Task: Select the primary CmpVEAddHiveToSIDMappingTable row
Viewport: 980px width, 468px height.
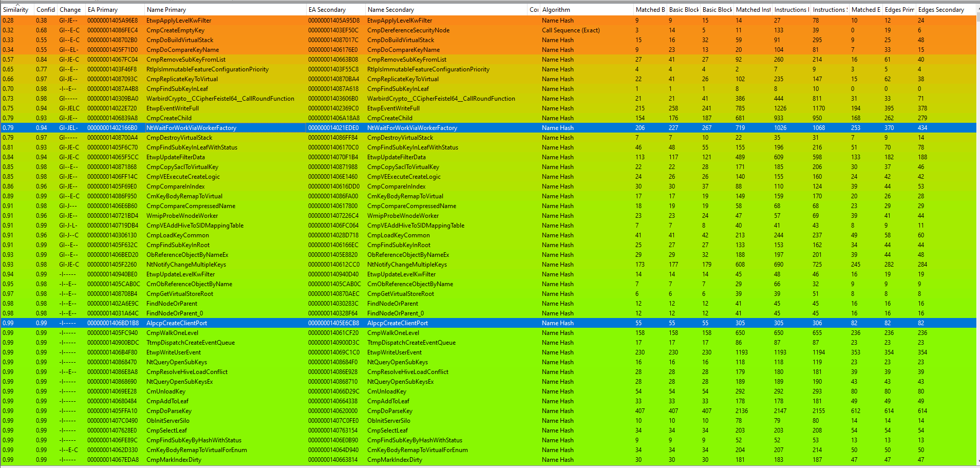Action: click(195, 226)
